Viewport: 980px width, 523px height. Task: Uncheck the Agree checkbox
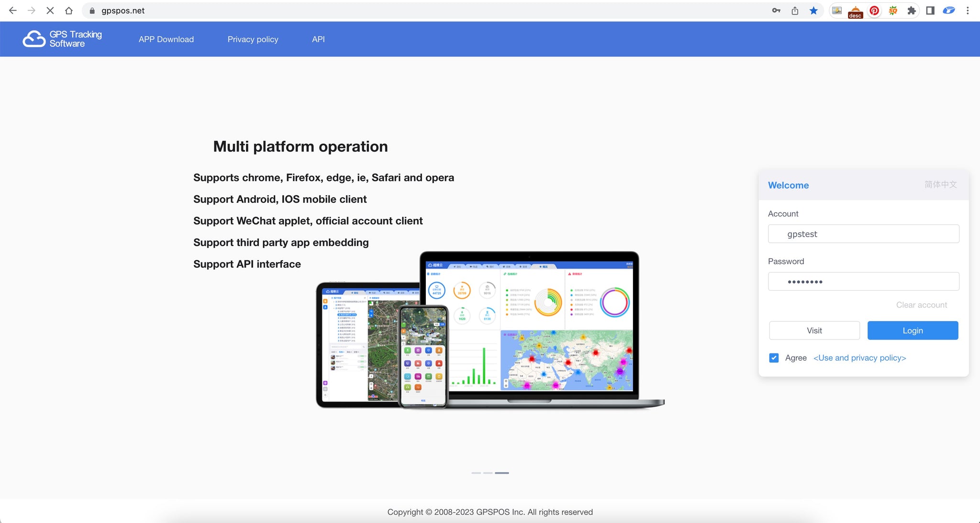click(x=774, y=358)
